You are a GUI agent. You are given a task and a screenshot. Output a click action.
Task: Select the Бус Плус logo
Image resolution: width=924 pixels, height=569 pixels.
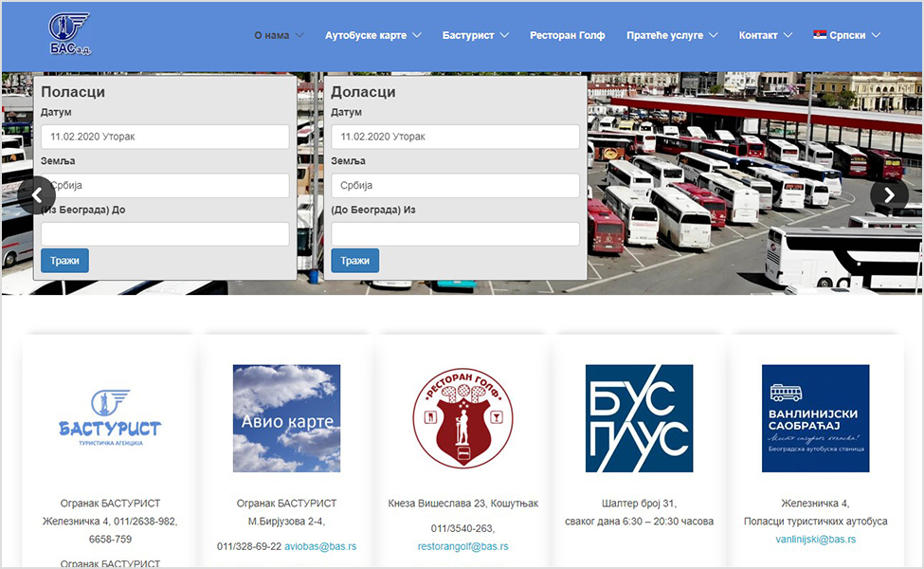coord(639,418)
